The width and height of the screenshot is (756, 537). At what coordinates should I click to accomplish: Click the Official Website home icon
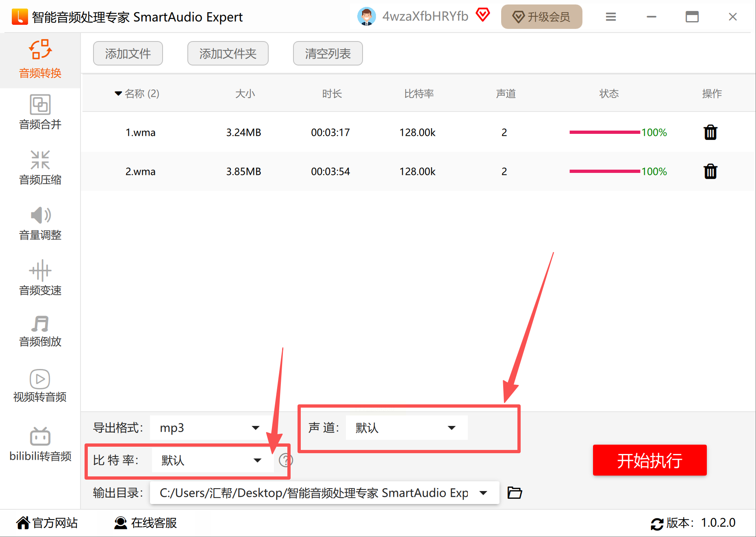point(23,523)
